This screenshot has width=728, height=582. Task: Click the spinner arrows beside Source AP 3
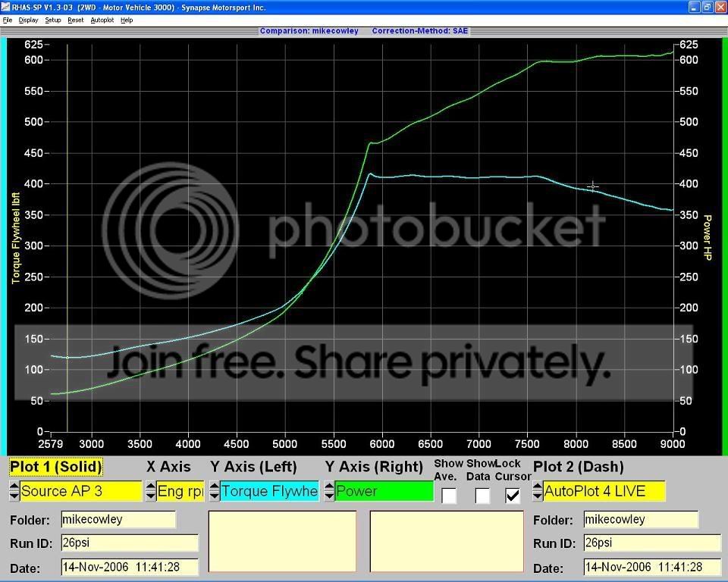pyautogui.click(x=14, y=491)
